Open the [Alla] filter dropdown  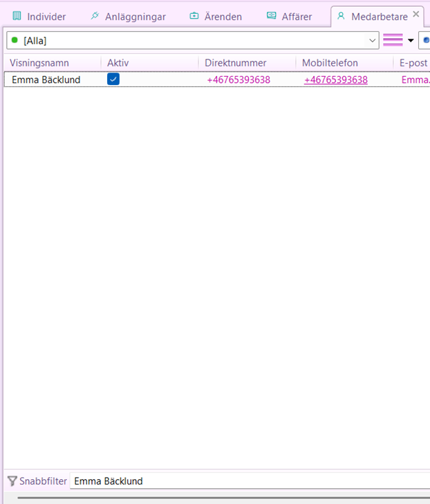(x=373, y=40)
